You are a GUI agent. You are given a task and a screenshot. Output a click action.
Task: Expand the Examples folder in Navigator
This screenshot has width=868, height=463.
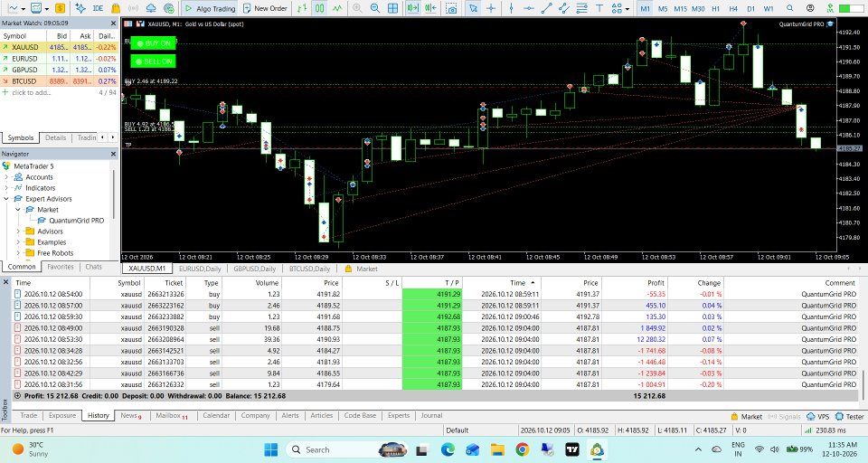tap(18, 242)
